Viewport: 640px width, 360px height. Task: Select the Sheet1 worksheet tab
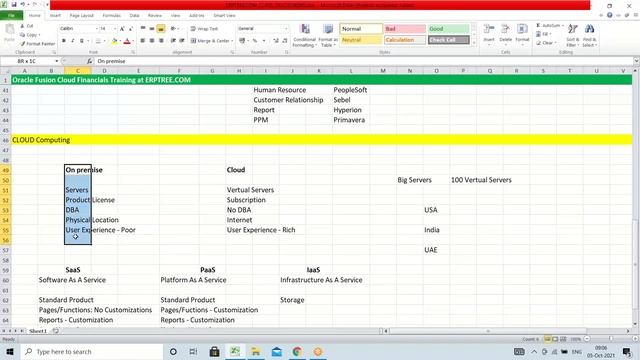[38, 331]
